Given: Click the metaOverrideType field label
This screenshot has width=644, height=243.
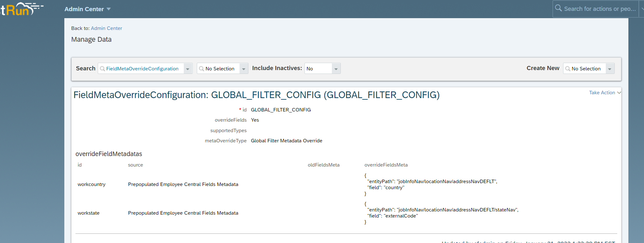Looking at the screenshot, I should coord(226,141).
